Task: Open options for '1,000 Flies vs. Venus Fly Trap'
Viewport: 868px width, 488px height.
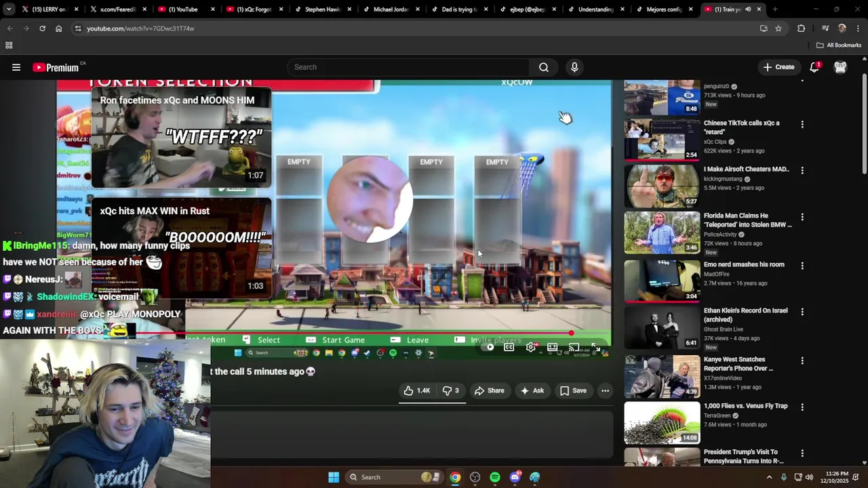Action: click(802, 407)
